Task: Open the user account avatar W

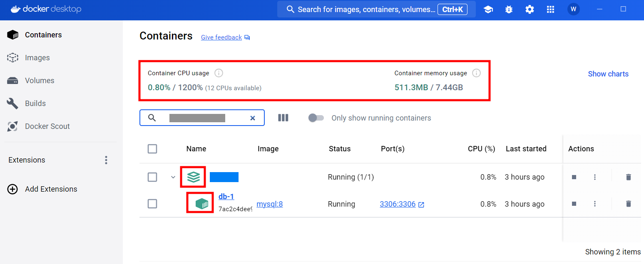Action: click(x=574, y=9)
